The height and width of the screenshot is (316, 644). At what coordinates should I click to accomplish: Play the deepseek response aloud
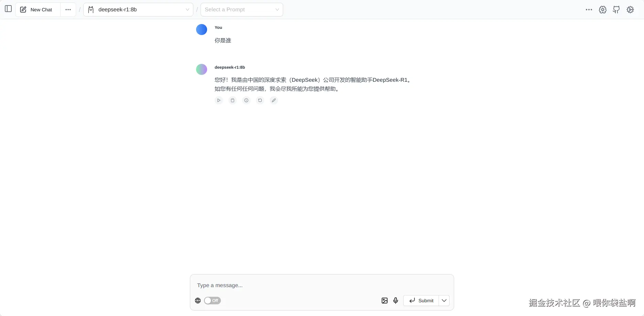(x=219, y=100)
